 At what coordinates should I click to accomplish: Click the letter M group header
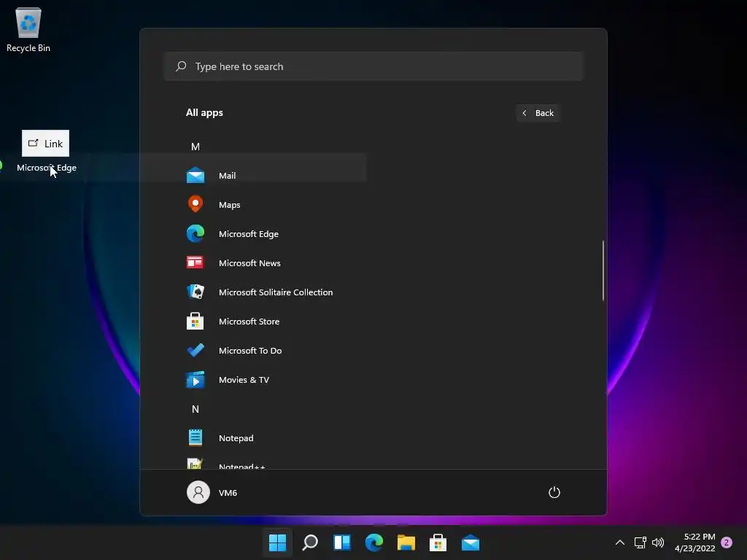pyautogui.click(x=196, y=147)
